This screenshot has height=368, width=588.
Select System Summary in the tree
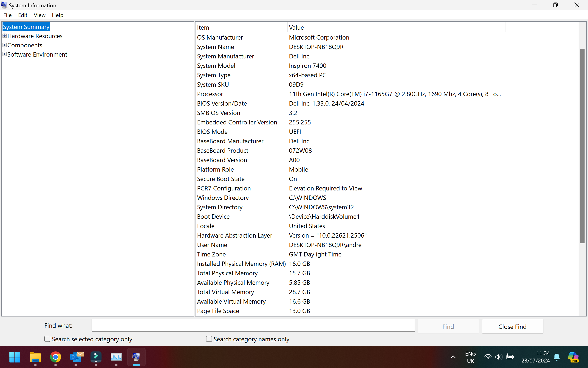pyautogui.click(x=26, y=27)
